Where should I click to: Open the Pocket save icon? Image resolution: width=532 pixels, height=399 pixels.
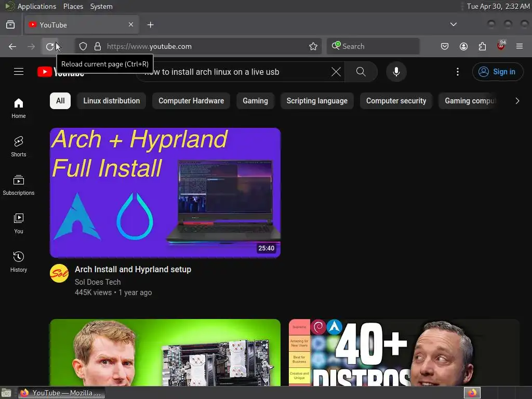pyautogui.click(x=445, y=46)
